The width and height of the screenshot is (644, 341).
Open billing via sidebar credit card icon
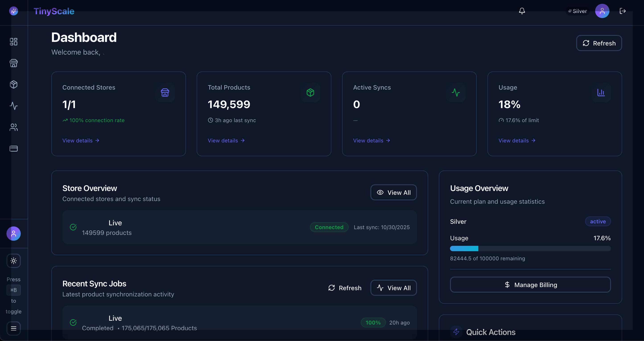[14, 149]
